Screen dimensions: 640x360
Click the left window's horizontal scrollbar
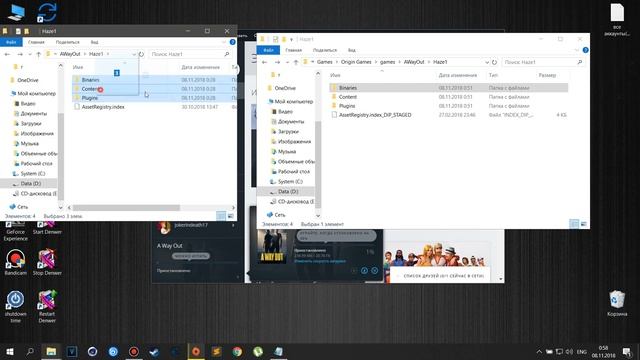[x=127, y=208]
